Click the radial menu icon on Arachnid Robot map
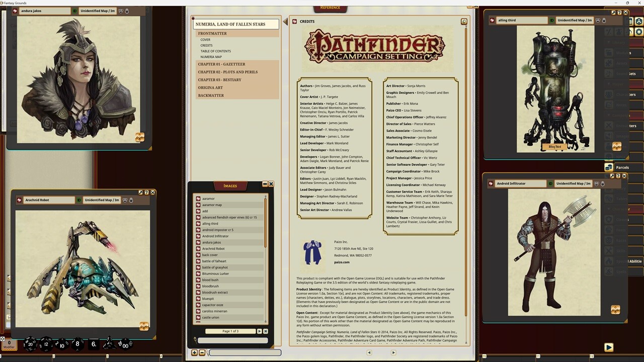 144,326
